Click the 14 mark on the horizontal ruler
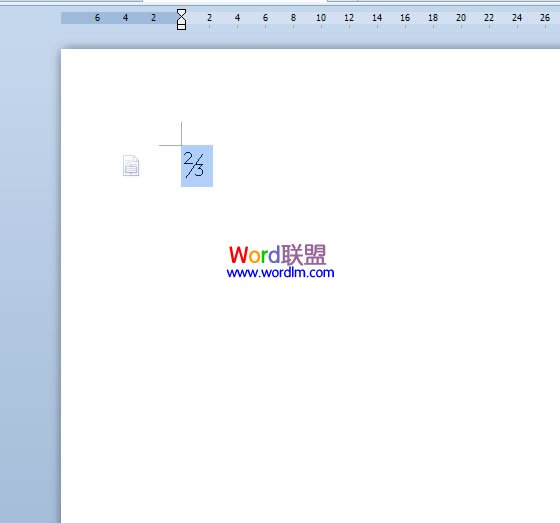Screen dimensions: 560x523 pyautogui.click(x=377, y=18)
